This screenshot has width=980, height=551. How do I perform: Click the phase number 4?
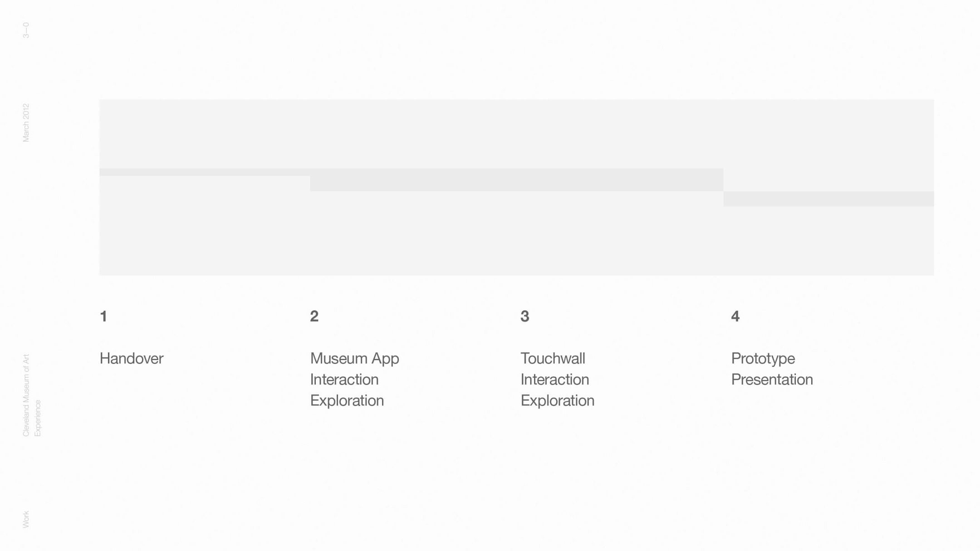[735, 316]
